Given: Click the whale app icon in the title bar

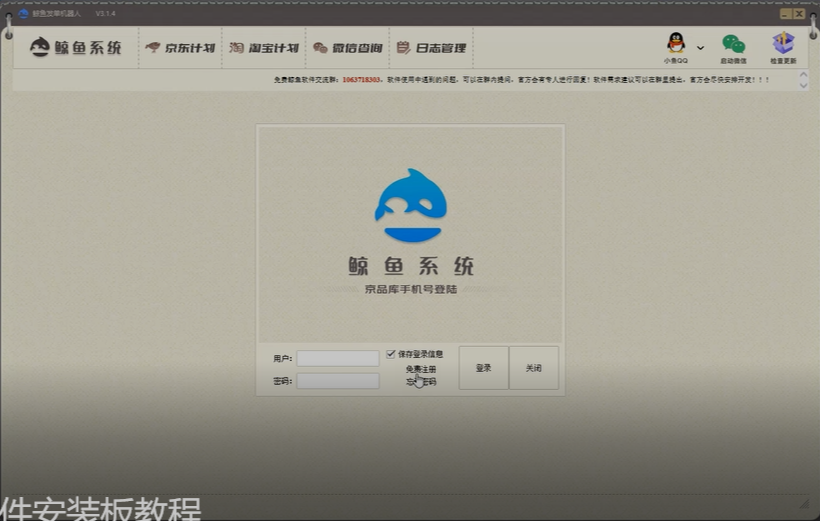Looking at the screenshot, I should point(23,14).
